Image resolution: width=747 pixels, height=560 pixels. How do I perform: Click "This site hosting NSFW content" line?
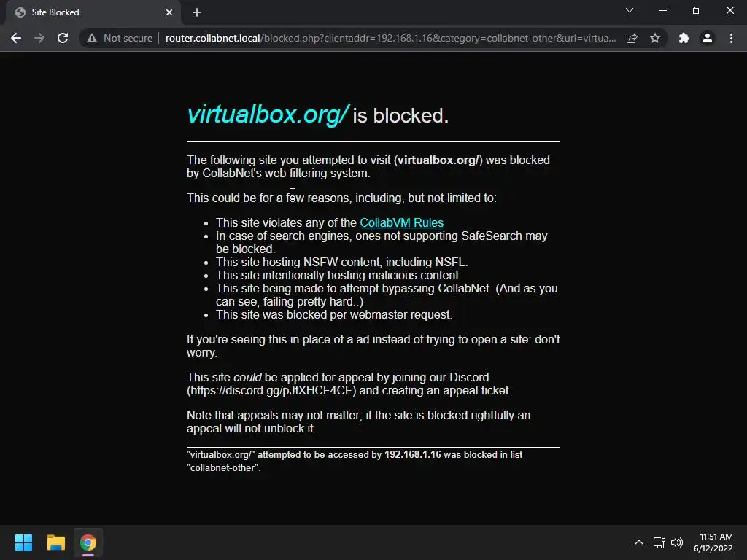(341, 262)
